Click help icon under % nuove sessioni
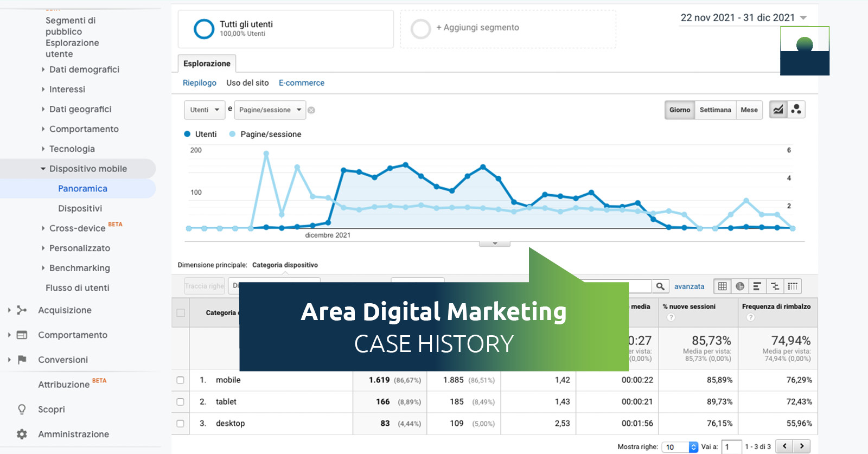 pyautogui.click(x=671, y=317)
